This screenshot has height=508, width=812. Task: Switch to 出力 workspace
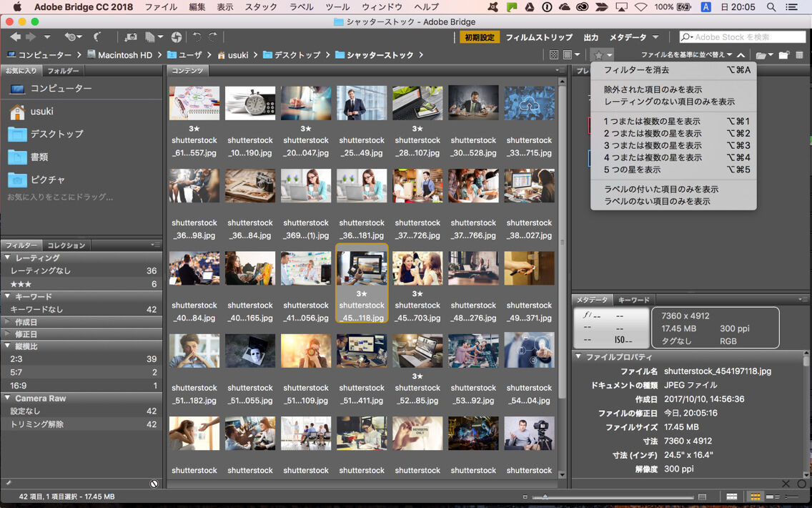591,37
